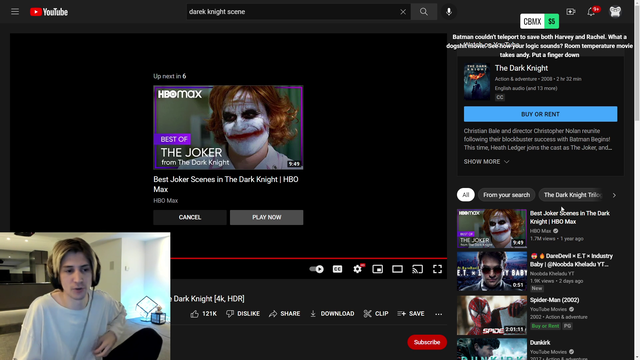Open The Dark Knight movie title link

tap(521, 68)
